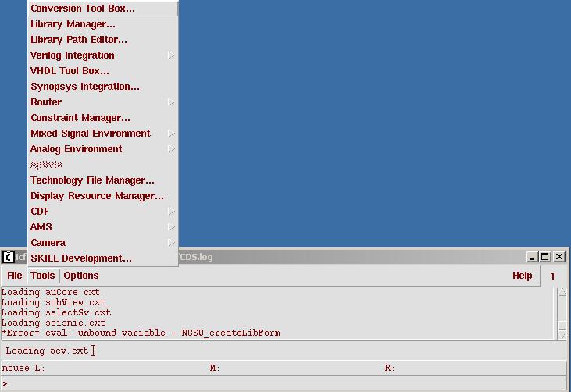Expand Mixed Signal Environment submenu
The width and height of the screenshot is (571, 392).
[91, 134]
